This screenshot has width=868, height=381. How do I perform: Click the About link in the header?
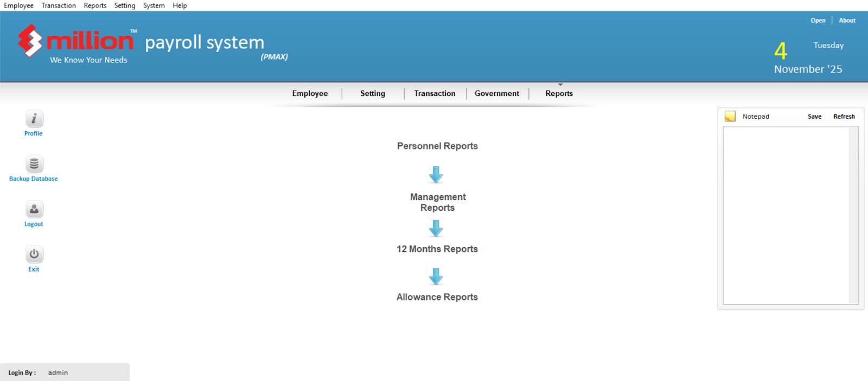[x=847, y=21]
